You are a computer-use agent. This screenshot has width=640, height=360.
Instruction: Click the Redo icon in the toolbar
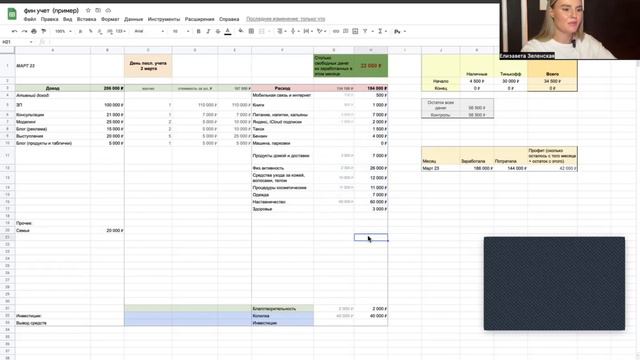pos(24,31)
